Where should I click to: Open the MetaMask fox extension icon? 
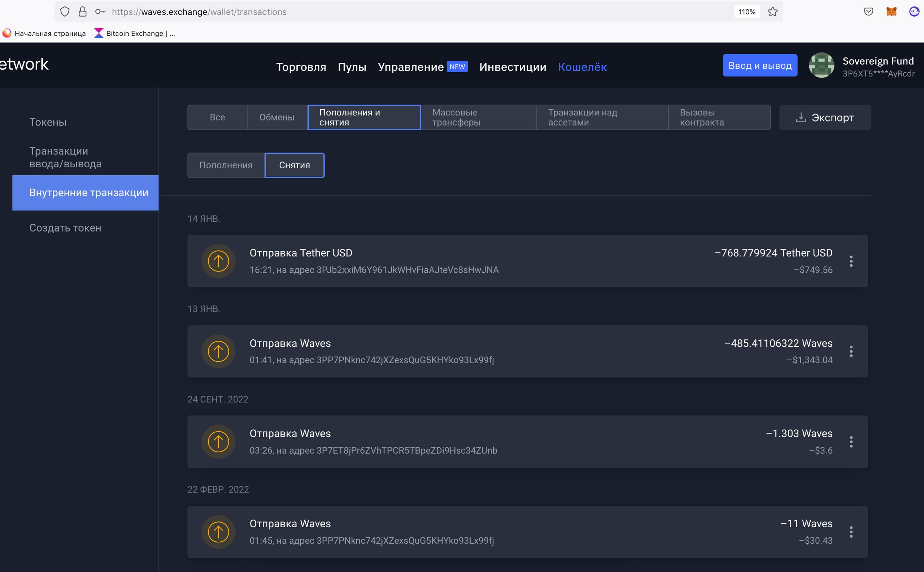(892, 12)
